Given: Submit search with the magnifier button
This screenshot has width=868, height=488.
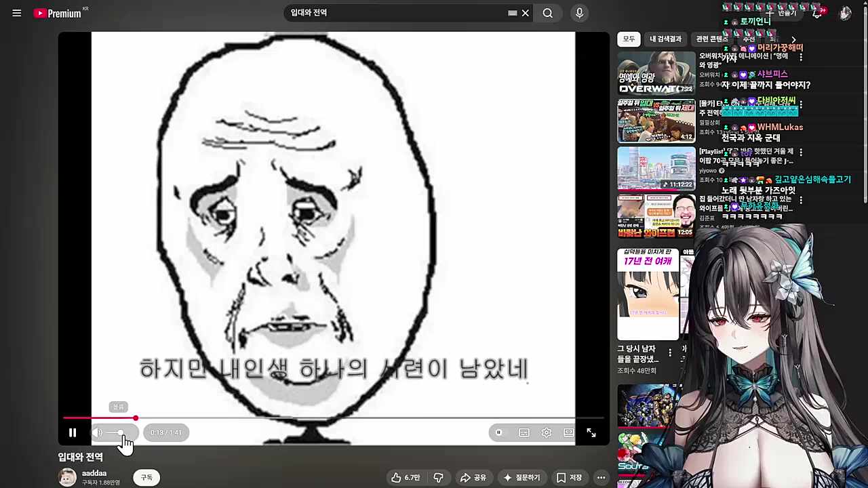Looking at the screenshot, I should point(548,13).
